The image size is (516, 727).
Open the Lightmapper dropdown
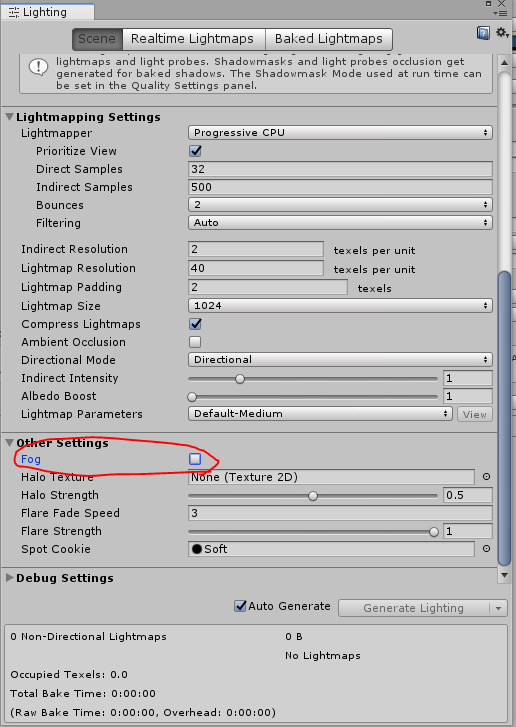[x=340, y=133]
